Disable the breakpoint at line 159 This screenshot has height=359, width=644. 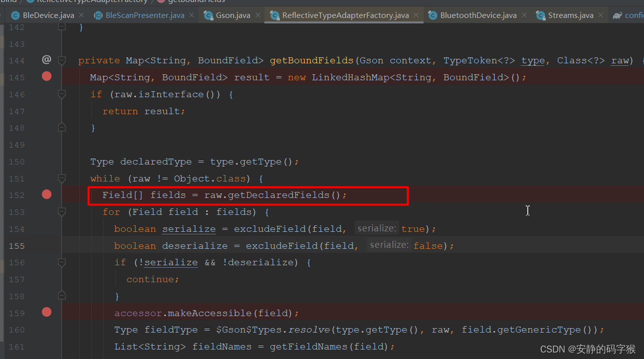click(x=46, y=312)
